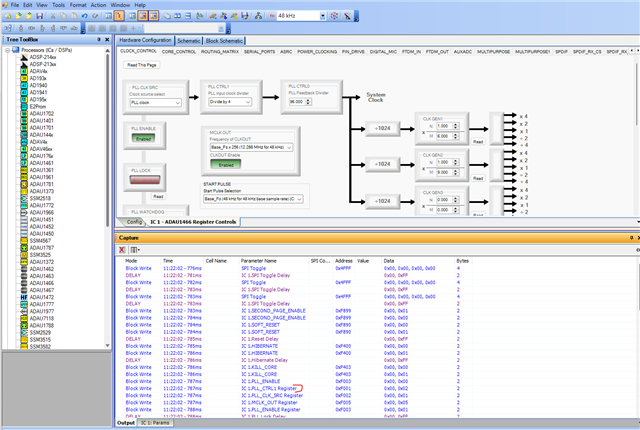
Task: Switch to the Block Schematic tab
Action: (x=224, y=41)
